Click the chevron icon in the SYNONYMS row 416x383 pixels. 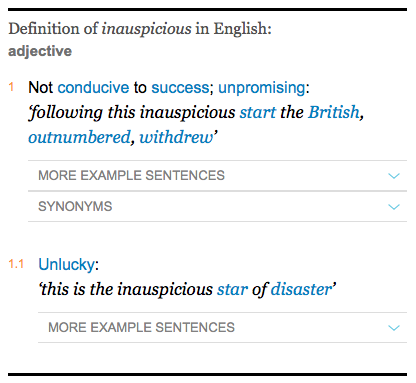point(394,207)
